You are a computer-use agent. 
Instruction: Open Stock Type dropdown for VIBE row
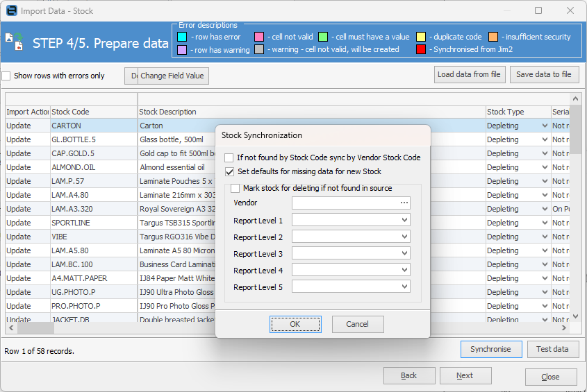tap(545, 237)
